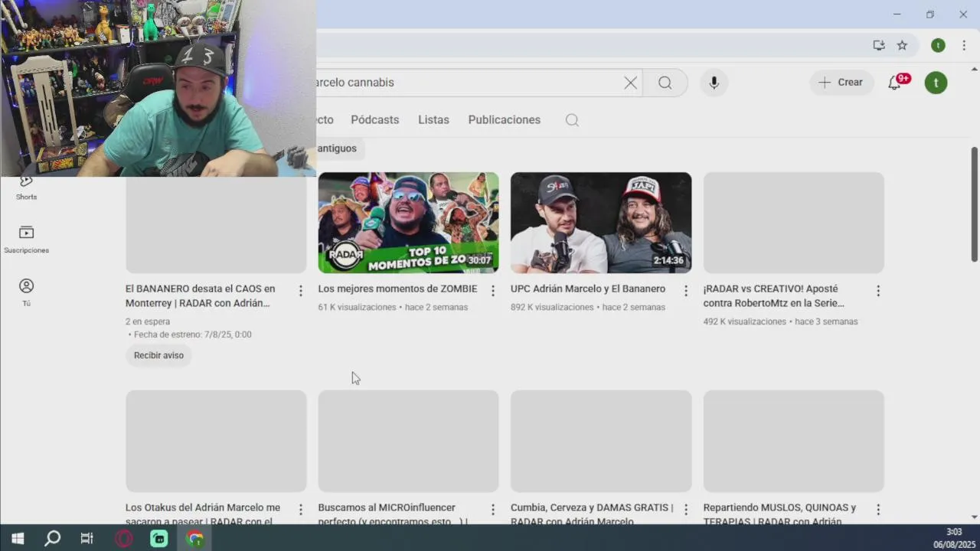980x551 pixels.
Task: Open the gray thumbnail of El BANANERO desata el CAOS
Action: click(x=216, y=225)
